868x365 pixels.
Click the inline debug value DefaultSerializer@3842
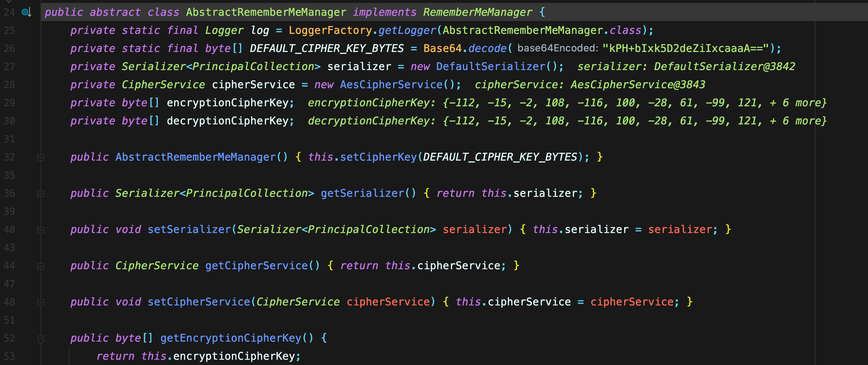724,67
